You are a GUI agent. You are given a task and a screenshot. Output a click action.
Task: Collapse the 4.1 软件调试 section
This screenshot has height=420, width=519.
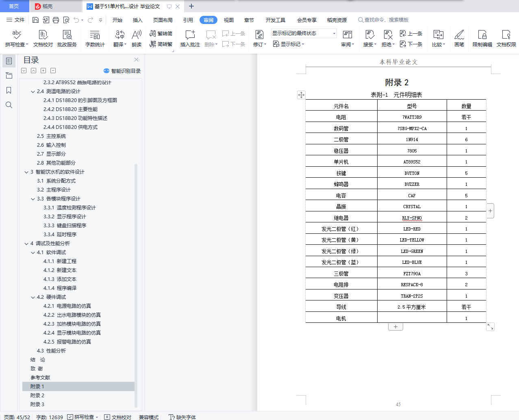33,252
